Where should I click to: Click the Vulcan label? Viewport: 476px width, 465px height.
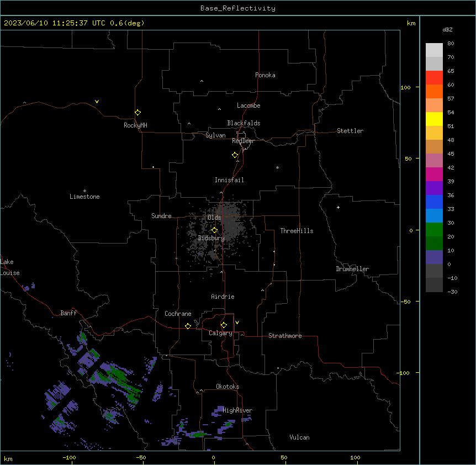coord(300,437)
